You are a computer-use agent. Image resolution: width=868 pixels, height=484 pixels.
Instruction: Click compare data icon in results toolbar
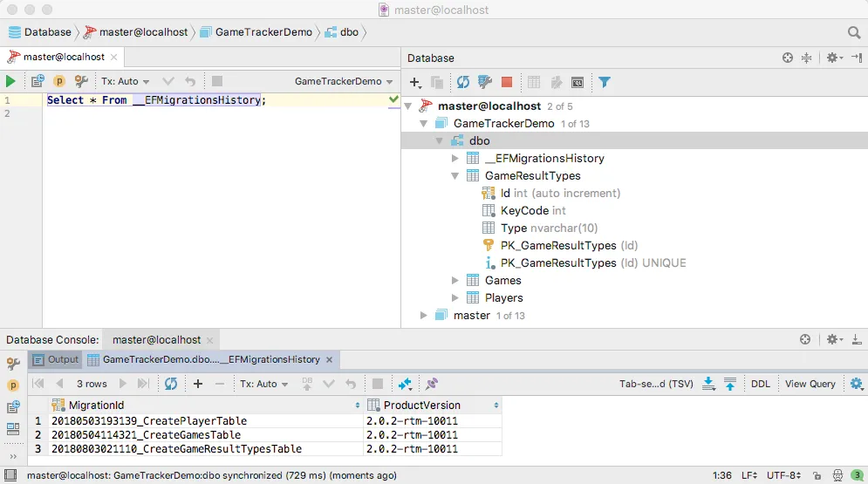405,384
